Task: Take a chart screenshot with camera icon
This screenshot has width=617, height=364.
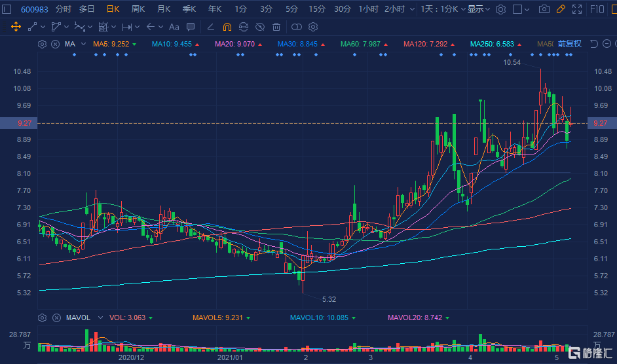Action: click(544, 9)
